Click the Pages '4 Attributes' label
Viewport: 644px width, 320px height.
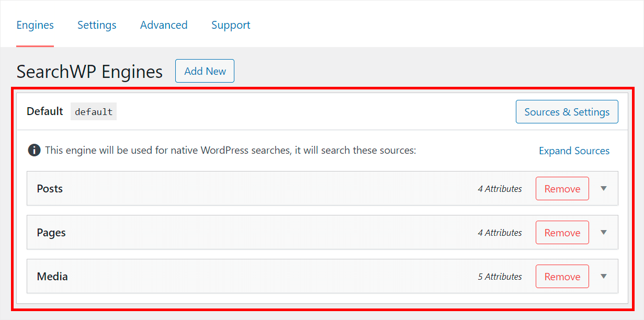tap(500, 233)
